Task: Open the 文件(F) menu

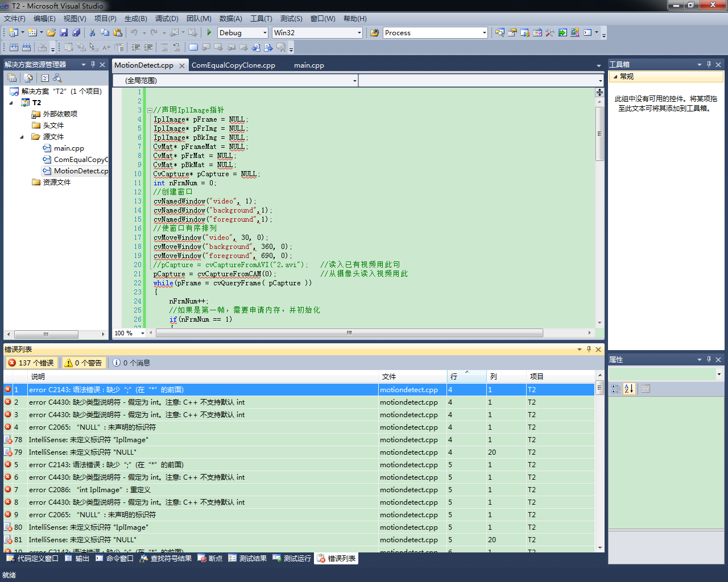Action: tap(15, 19)
